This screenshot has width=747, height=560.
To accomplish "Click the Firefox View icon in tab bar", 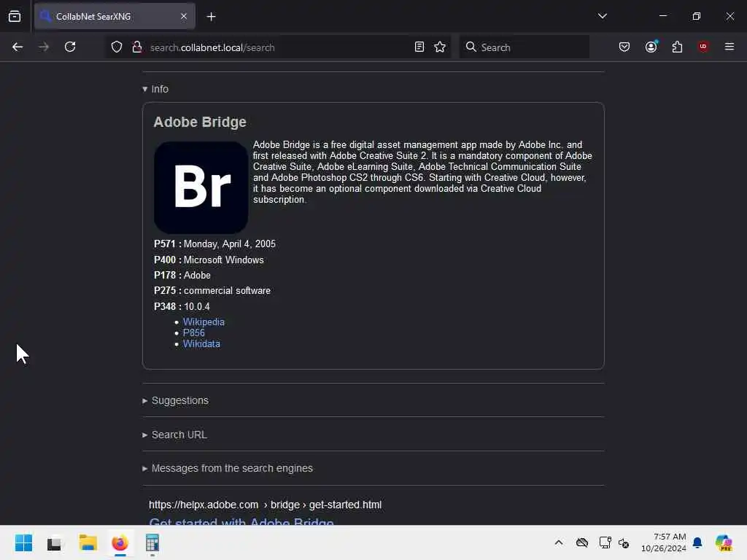I will pyautogui.click(x=15, y=17).
